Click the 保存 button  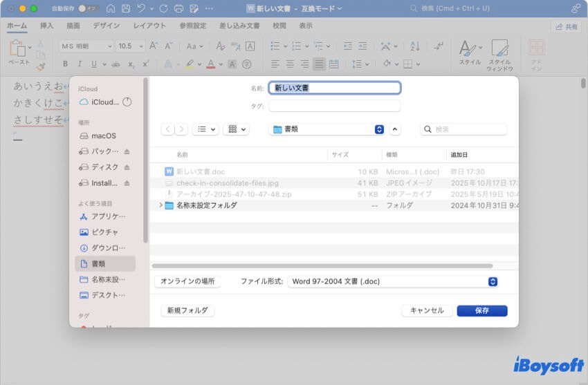coord(482,310)
